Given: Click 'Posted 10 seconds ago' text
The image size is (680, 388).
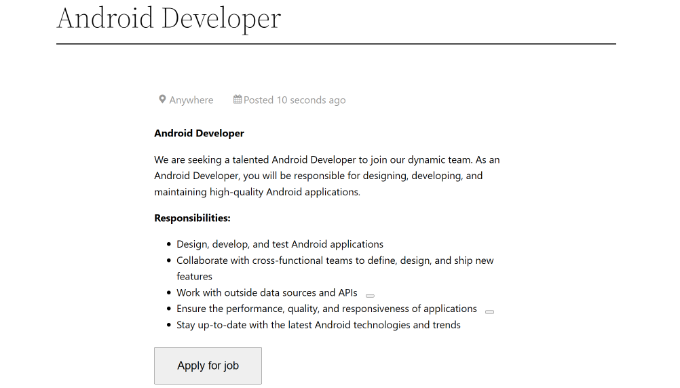Looking at the screenshot, I should [294, 100].
